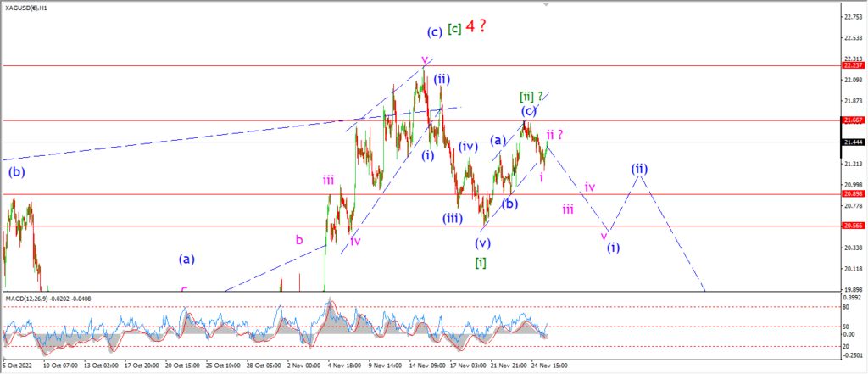Viewport: 868px width, 374px height.
Task: Select the magenta b wave label
Action: click(299, 240)
